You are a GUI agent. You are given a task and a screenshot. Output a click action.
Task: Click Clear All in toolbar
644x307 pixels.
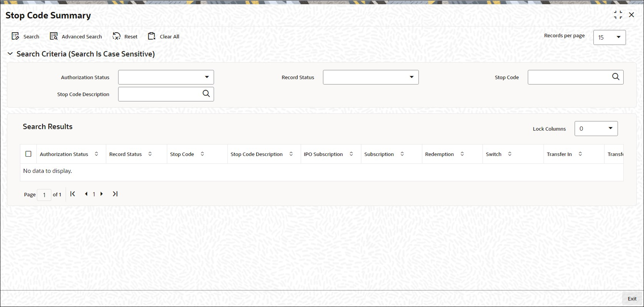tap(163, 36)
